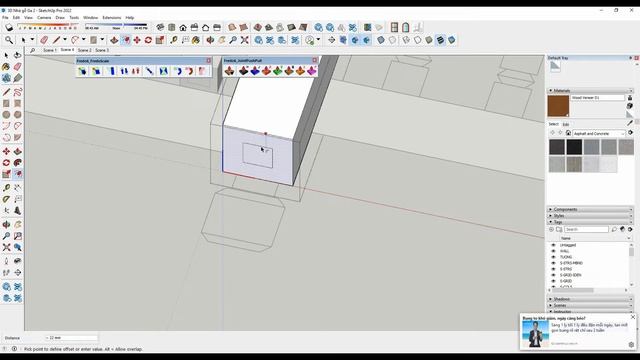Viewport: 640px width, 360px height.
Task: Close the FredoScale floating toolbar
Action: [209, 60]
